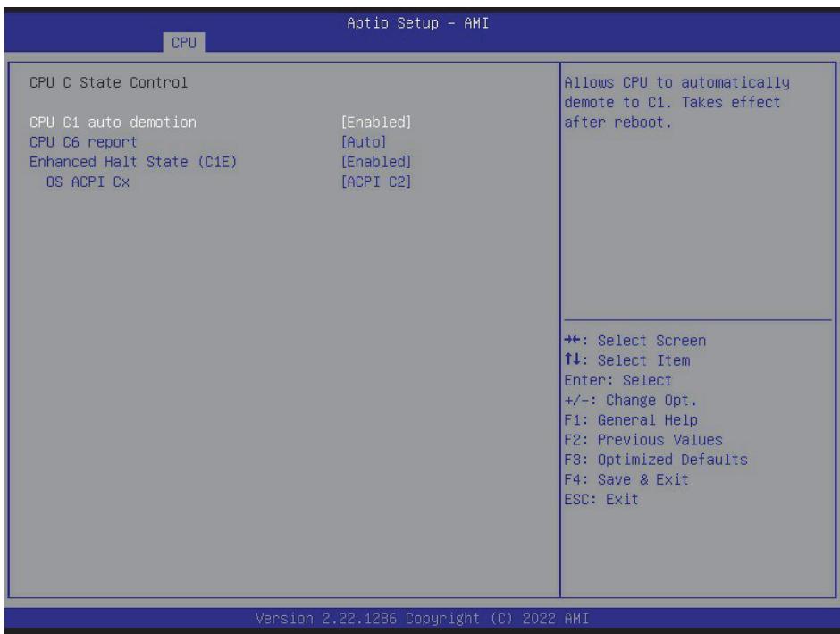Click ESC: Exit
The width and height of the screenshot is (840, 634).
601,499
